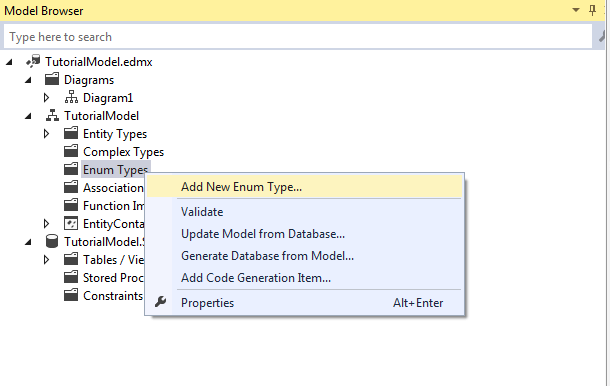Select the TutorialModel tree label
Viewport: 610px width, 386px height.
[x=101, y=116]
